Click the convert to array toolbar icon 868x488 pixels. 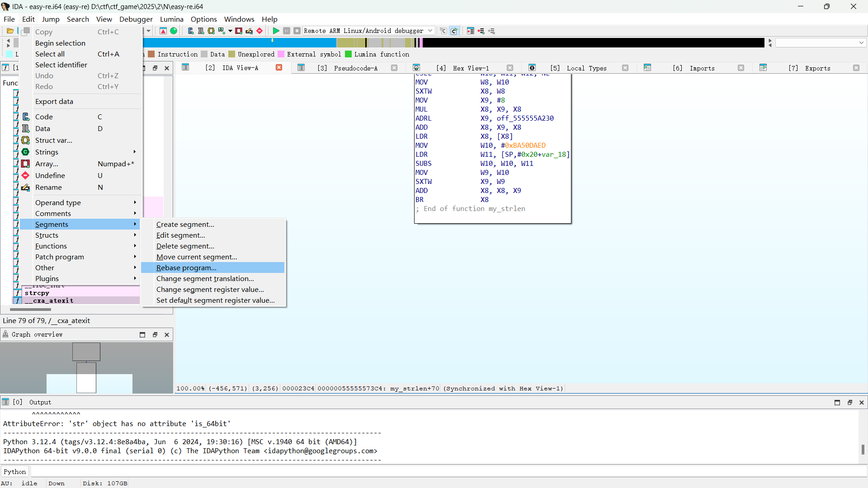tap(239, 31)
